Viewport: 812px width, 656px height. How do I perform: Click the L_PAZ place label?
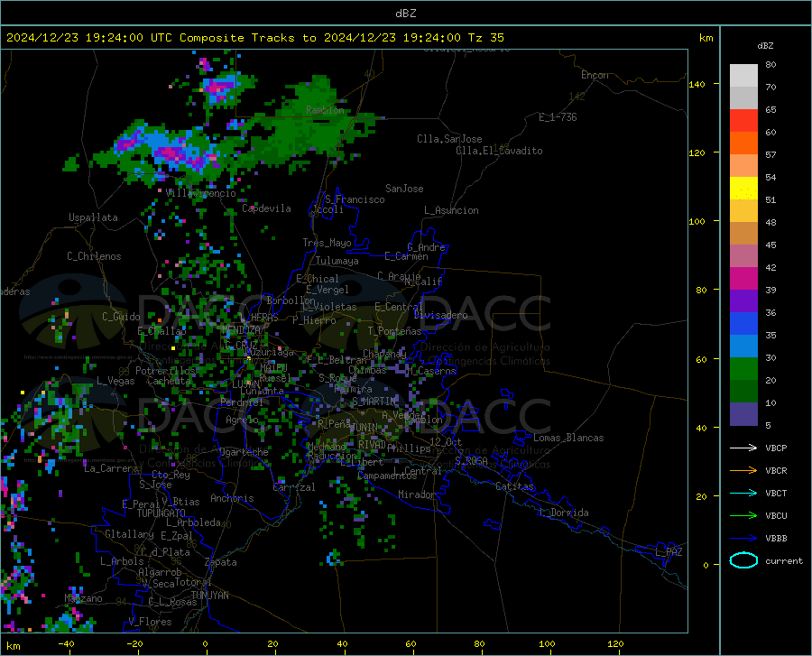coord(669,552)
